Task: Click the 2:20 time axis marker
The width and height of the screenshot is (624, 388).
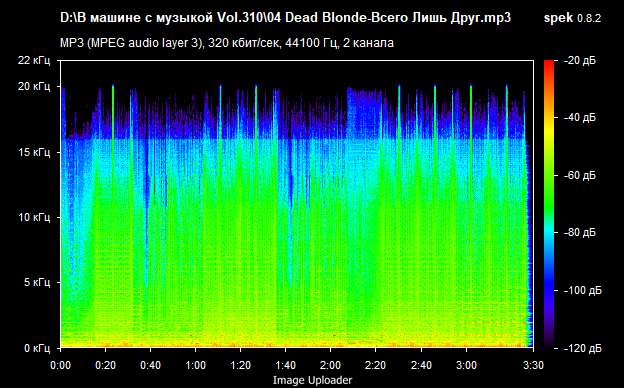Action: (x=375, y=365)
